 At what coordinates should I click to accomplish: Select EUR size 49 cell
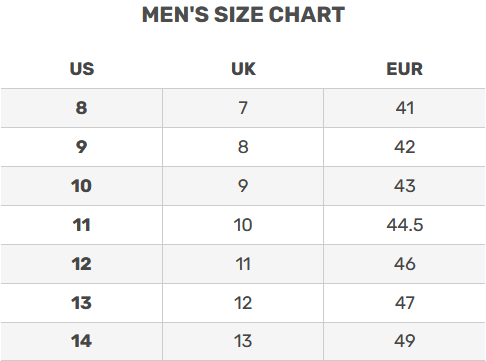point(404,341)
